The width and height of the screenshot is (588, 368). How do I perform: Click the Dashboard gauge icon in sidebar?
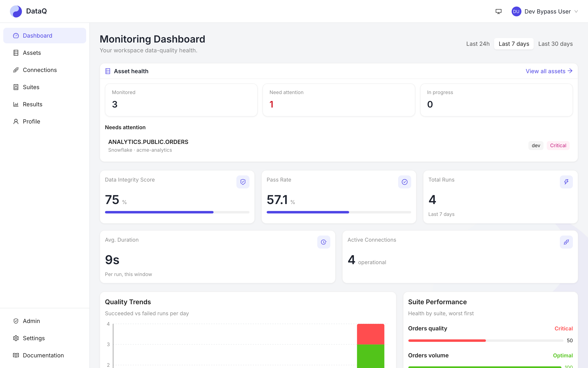[16, 36]
